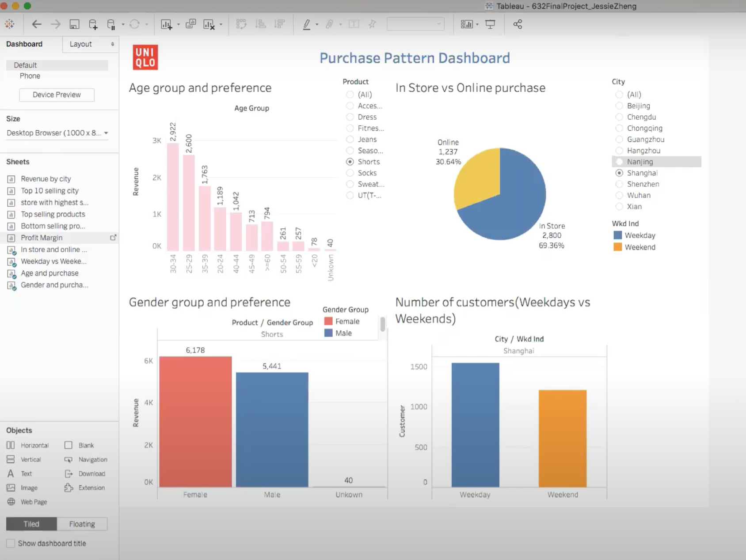Open the Size Desktop Browser dropdown

coord(57,133)
